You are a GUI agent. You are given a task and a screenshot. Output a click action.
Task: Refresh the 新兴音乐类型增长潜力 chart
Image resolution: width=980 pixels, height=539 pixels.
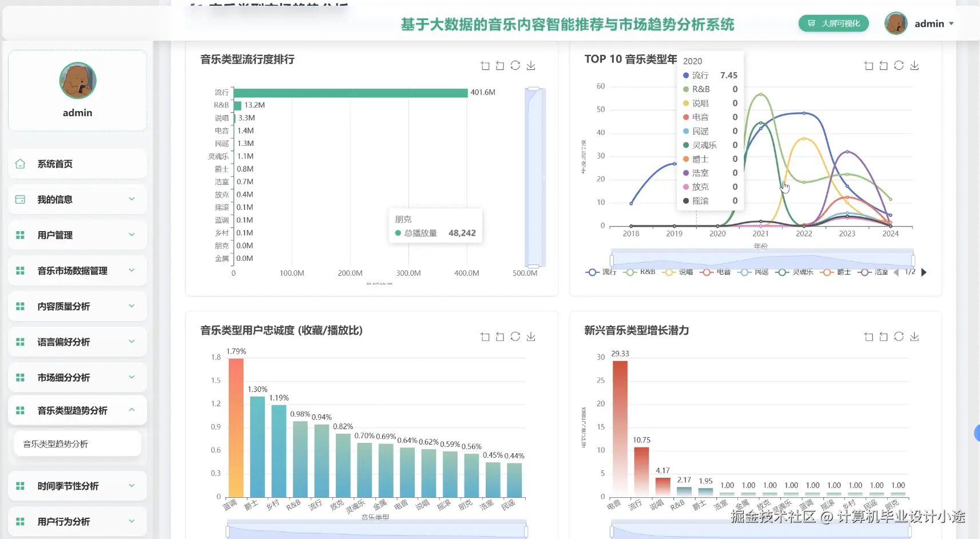(x=899, y=336)
